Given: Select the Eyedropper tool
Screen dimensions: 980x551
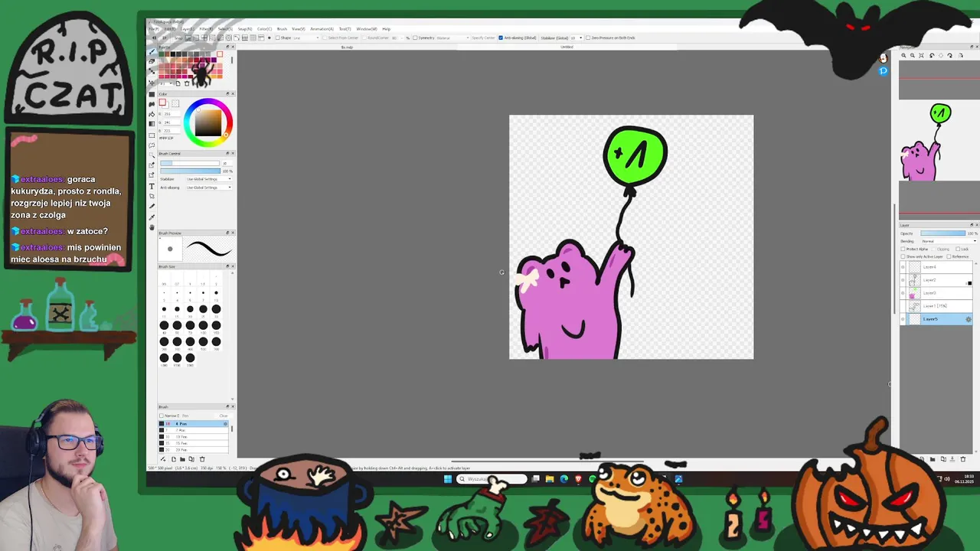Looking at the screenshot, I should click(x=152, y=217).
